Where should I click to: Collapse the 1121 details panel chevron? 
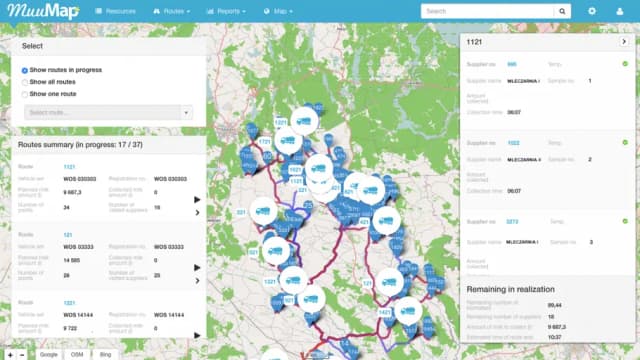[624, 42]
